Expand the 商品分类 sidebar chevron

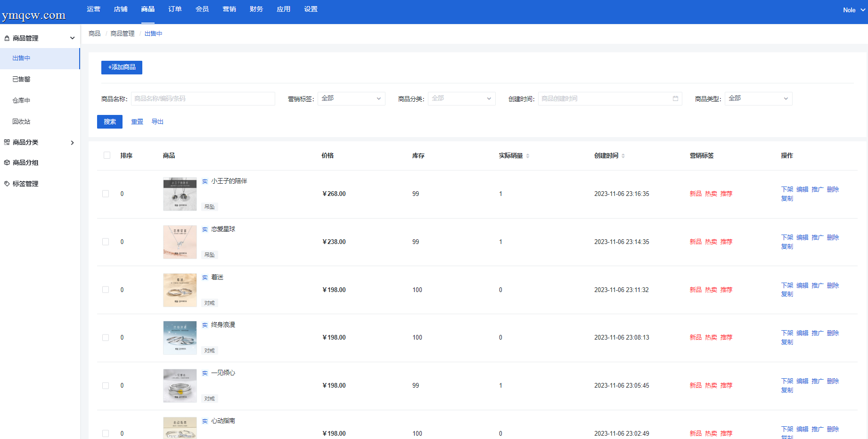(x=72, y=143)
